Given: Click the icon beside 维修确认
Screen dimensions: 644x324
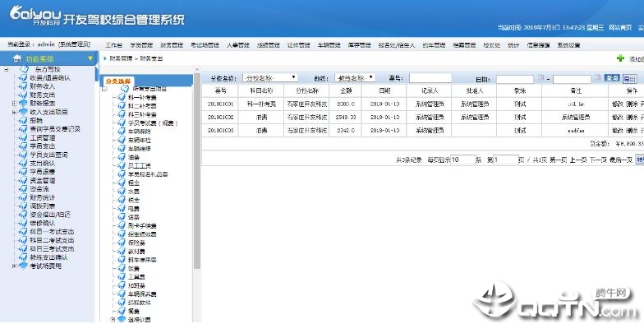Looking at the screenshot, I should [23, 224].
